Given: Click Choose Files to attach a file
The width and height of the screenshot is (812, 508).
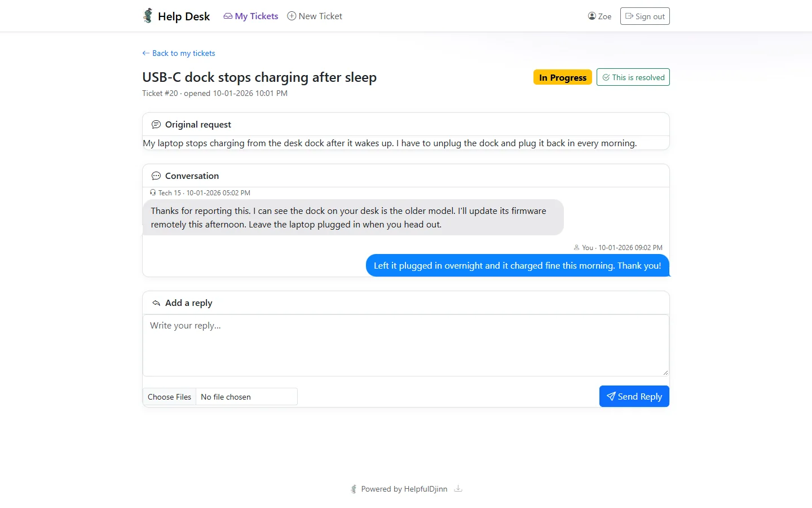Looking at the screenshot, I should [x=169, y=397].
